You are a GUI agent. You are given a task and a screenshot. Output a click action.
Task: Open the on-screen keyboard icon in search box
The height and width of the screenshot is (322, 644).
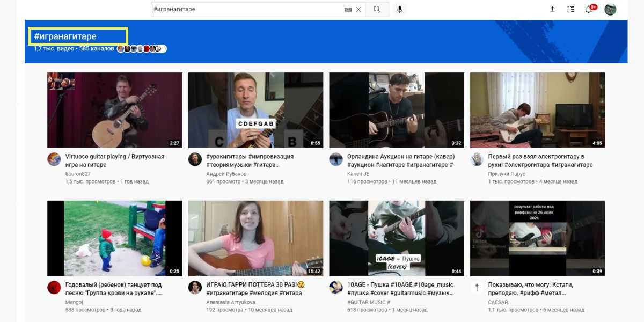tap(348, 9)
